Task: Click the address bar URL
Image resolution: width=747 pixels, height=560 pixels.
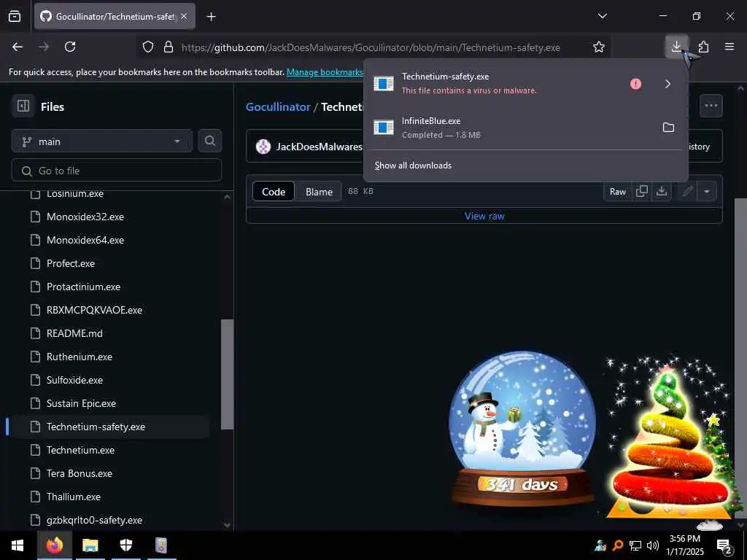Action: click(x=371, y=47)
